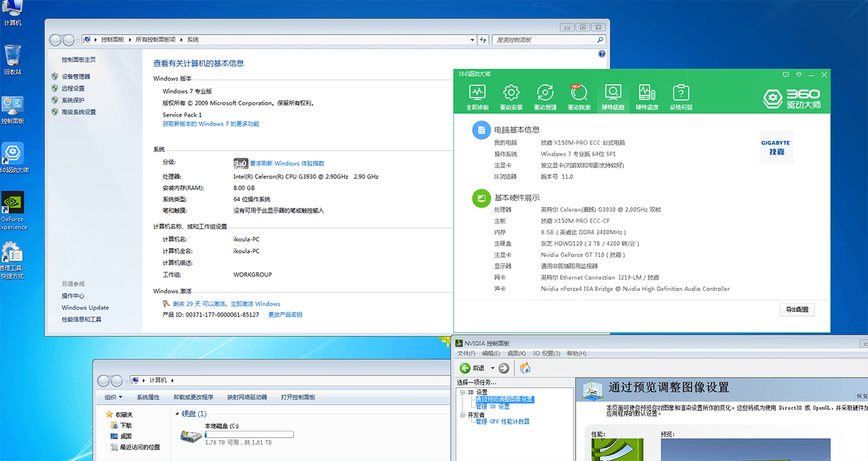Click the Windows Experience rating badge
The image size is (868, 461).
240,163
